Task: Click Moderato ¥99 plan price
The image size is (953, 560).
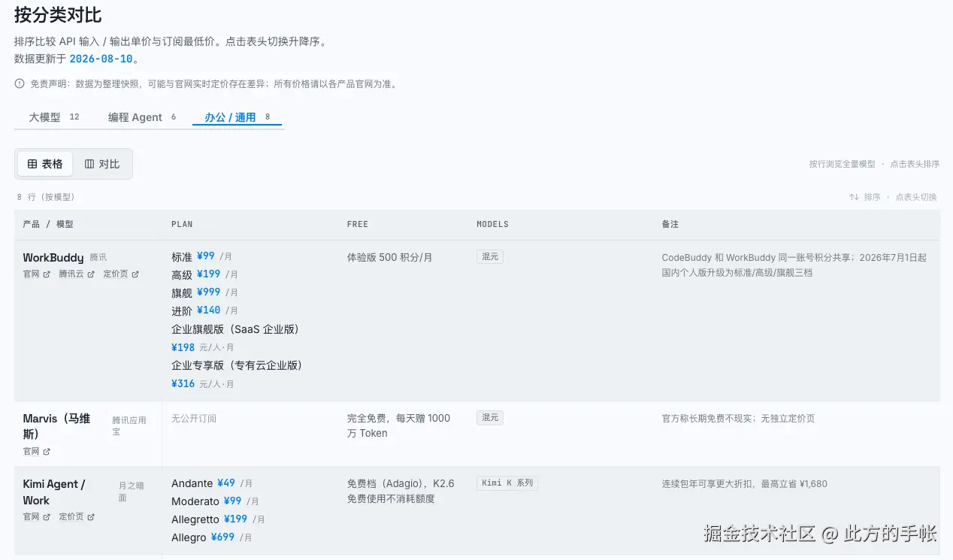Action: [232, 501]
